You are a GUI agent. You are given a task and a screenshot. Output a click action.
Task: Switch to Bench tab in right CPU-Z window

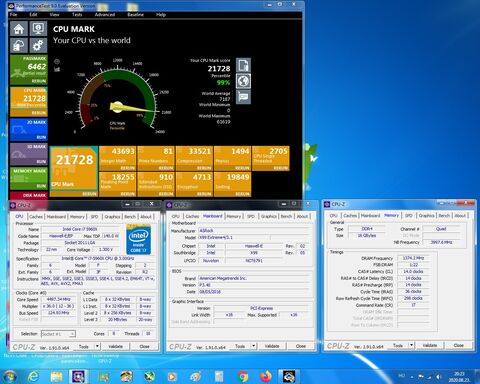tap(444, 216)
